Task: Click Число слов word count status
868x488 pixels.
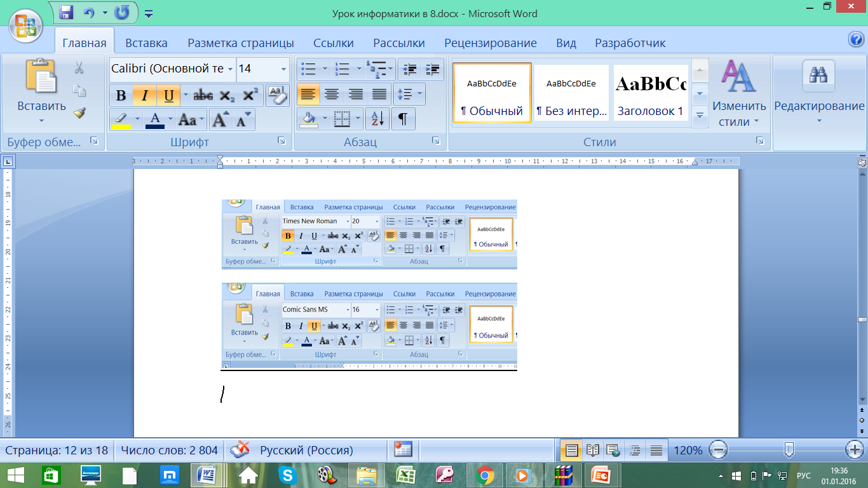Action: coord(169,451)
